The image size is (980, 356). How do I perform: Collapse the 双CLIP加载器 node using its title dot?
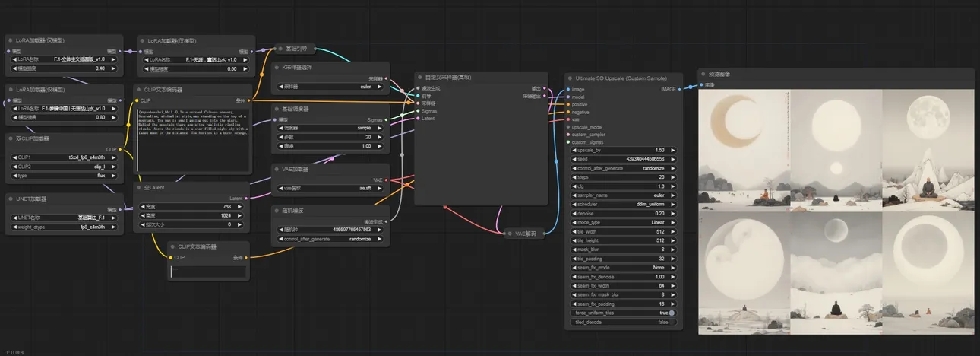click(10, 138)
